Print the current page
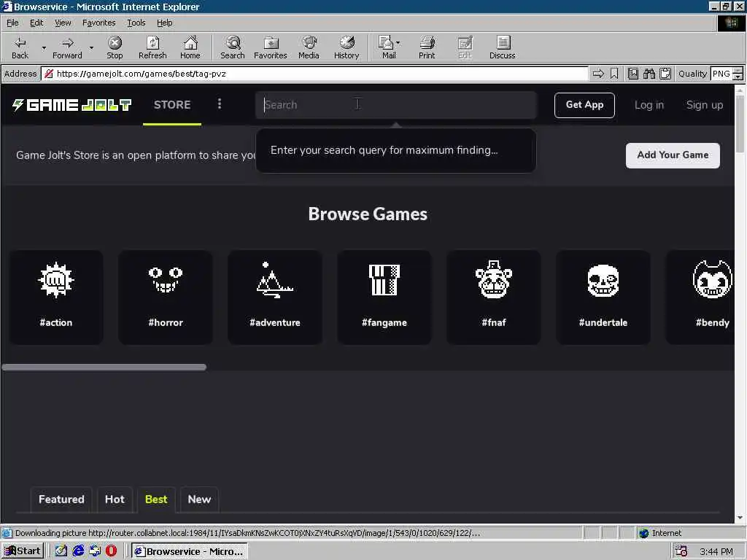This screenshot has width=747, height=560. click(x=427, y=47)
